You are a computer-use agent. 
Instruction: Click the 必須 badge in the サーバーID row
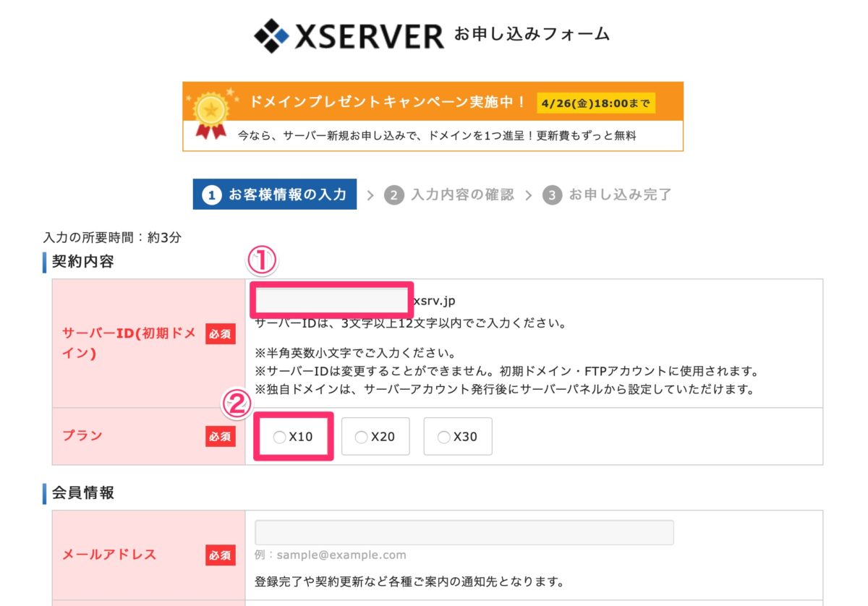(x=221, y=334)
